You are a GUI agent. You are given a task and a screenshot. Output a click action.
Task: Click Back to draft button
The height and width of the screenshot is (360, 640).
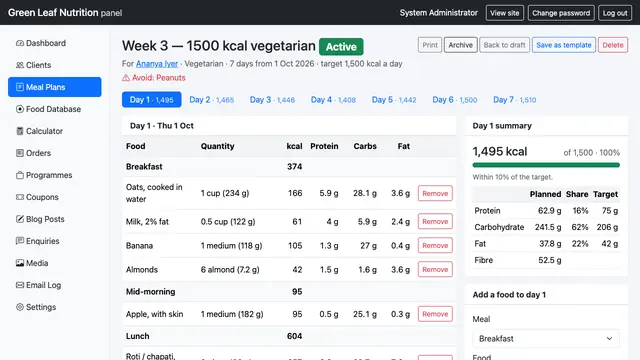click(x=504, y=45)
